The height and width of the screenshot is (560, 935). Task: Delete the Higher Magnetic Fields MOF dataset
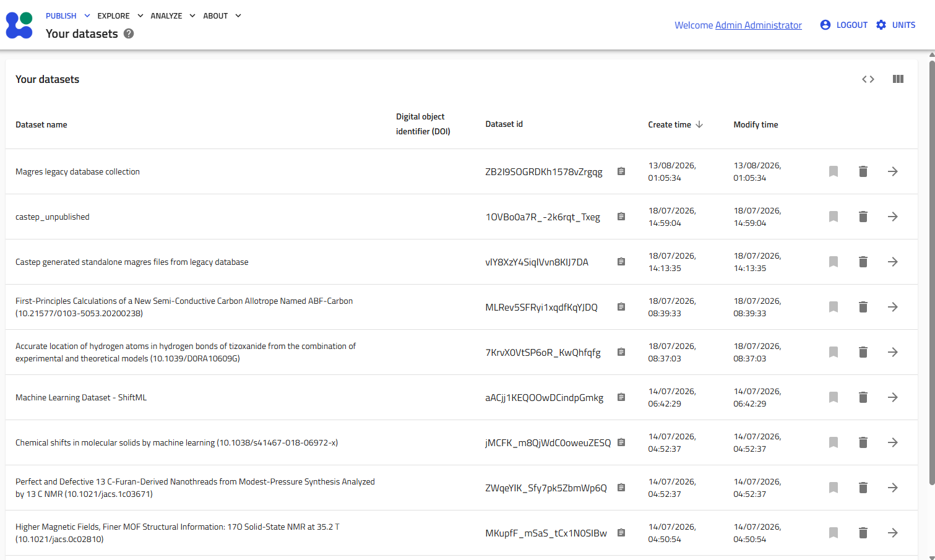[x=863, y=533]
